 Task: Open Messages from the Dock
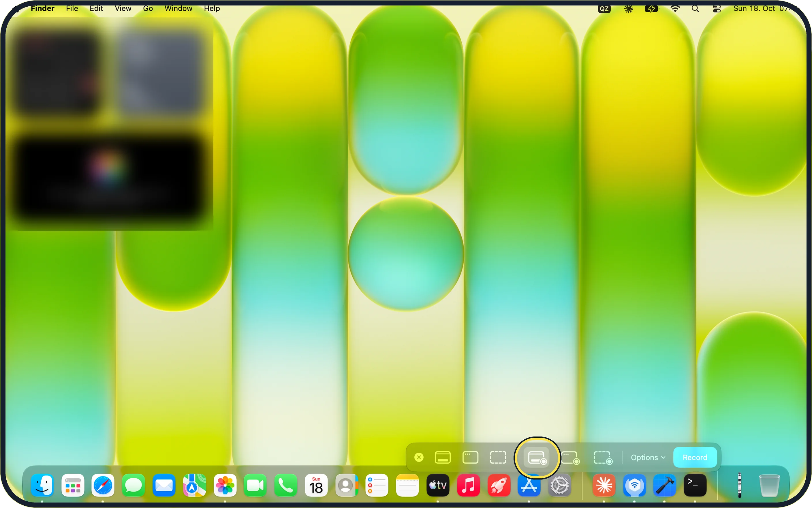(x=134, y=485)
